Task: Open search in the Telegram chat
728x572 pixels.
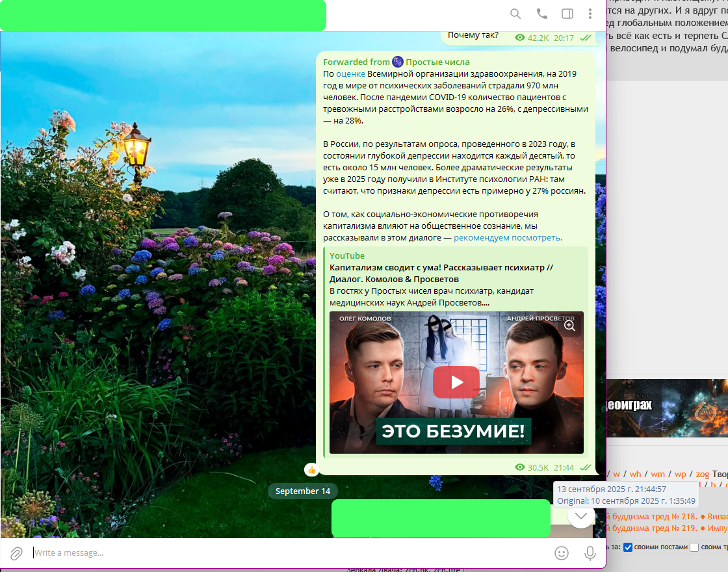Action: click(515, 14)
